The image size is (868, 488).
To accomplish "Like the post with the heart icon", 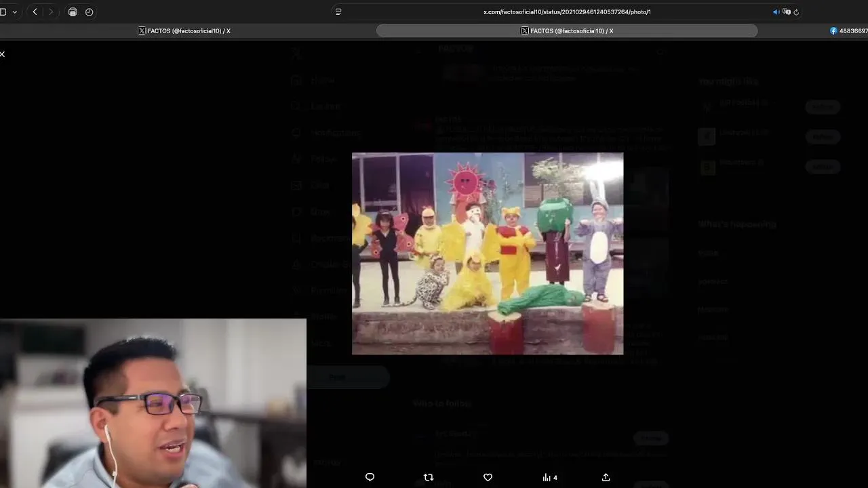I will (x=488, y=477).
